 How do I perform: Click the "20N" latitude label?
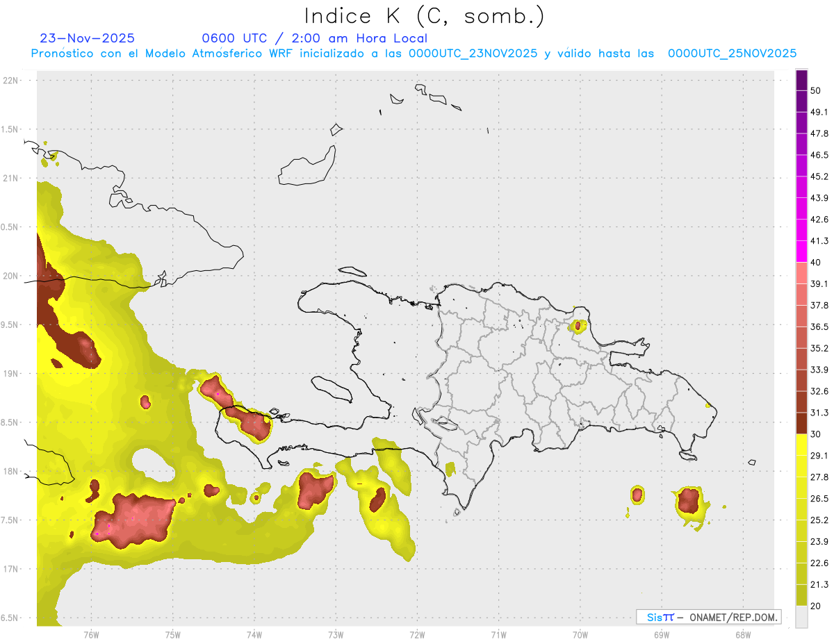click(10, 276)
